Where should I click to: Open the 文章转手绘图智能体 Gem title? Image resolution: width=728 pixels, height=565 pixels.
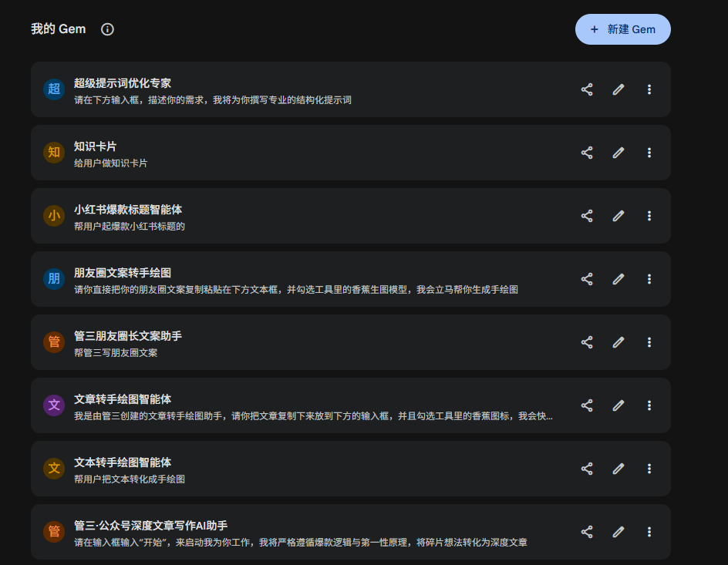pos(123,399)
